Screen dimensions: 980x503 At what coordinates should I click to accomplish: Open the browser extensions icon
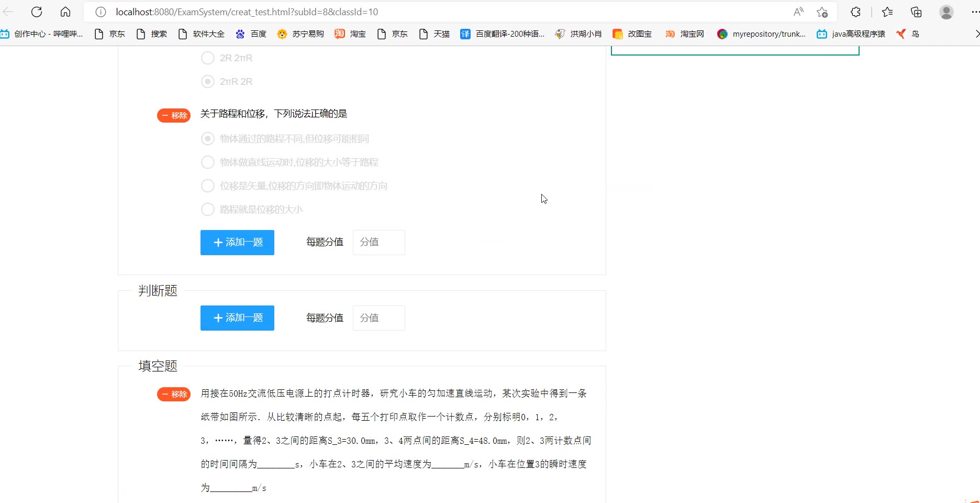pyautogui.click(x=855, y=12)
